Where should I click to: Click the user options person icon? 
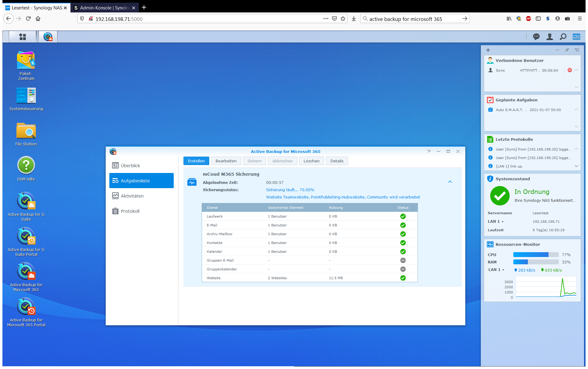pos(550,37)
